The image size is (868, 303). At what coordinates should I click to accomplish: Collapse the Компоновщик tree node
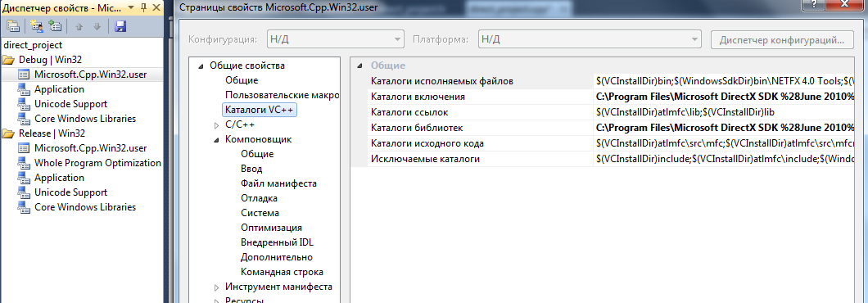216,139
